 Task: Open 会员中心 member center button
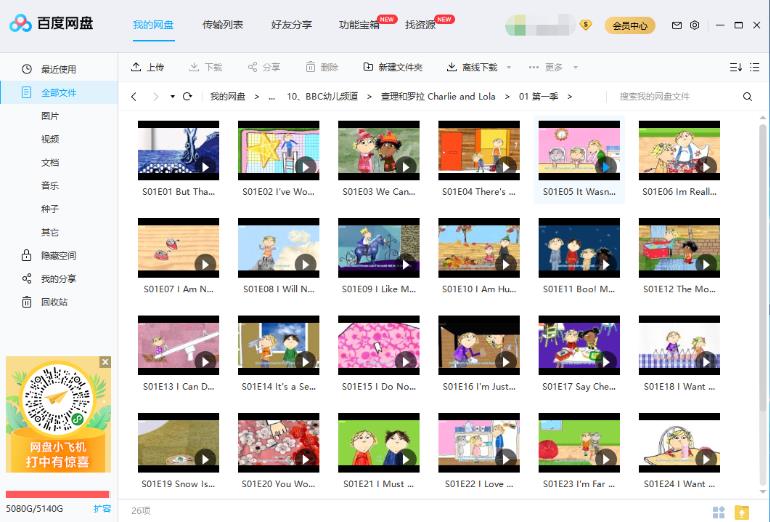click(x=630, y=26)
